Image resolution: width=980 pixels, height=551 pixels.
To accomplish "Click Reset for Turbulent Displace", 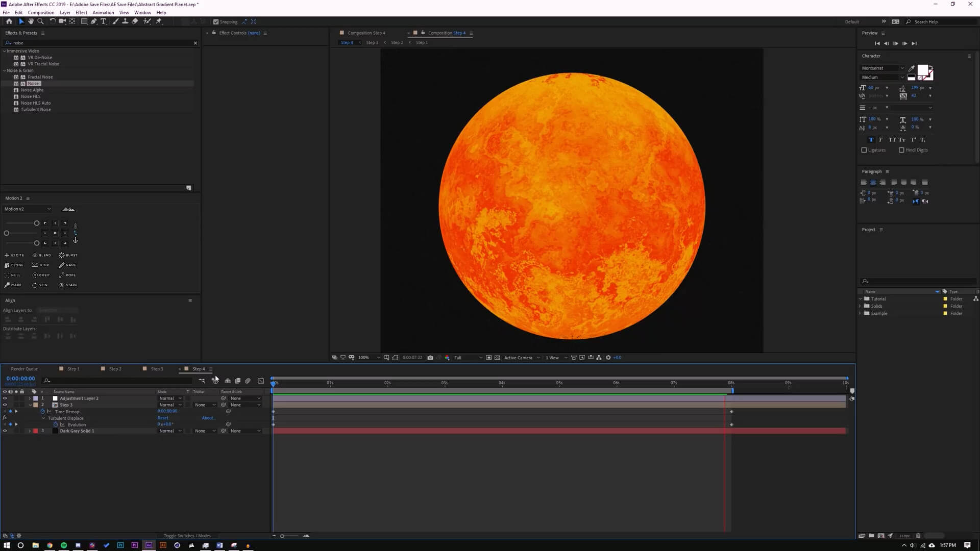I will (163, 418).
